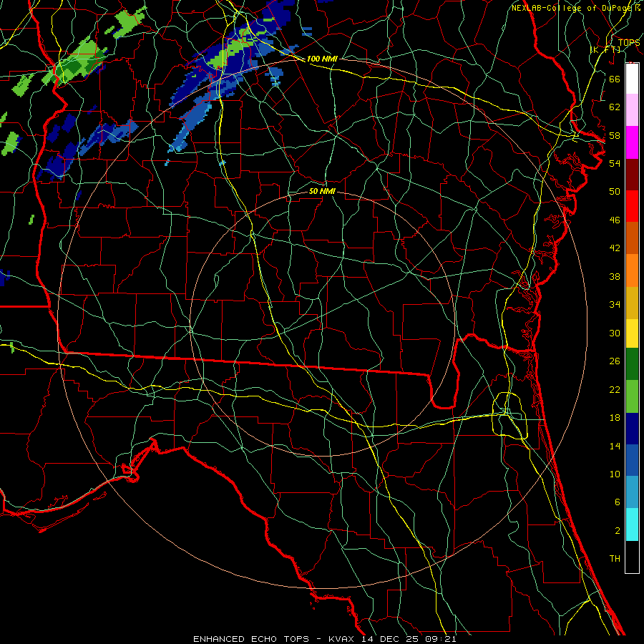
Task: Select the burnt orange legend swatch
Action: [632, 238]
